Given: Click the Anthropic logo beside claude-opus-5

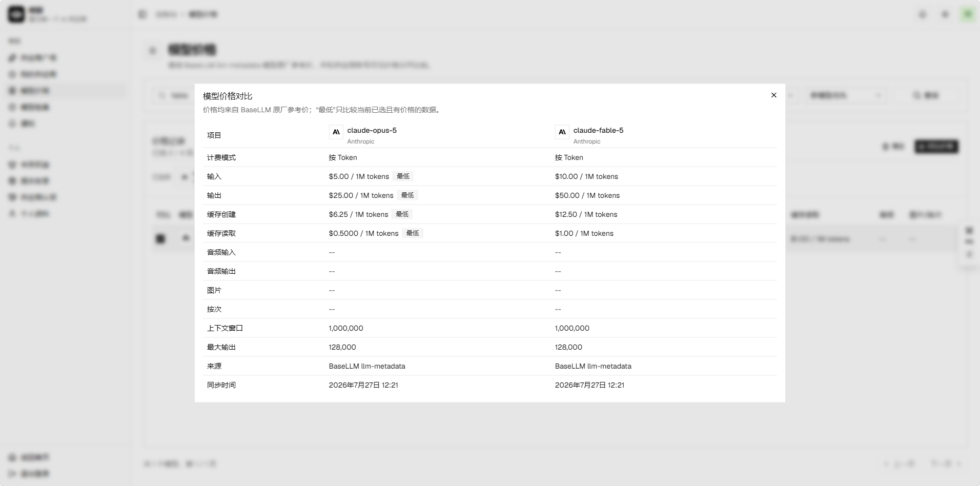Looking at the screenshot, I should [x=336, y=132].
